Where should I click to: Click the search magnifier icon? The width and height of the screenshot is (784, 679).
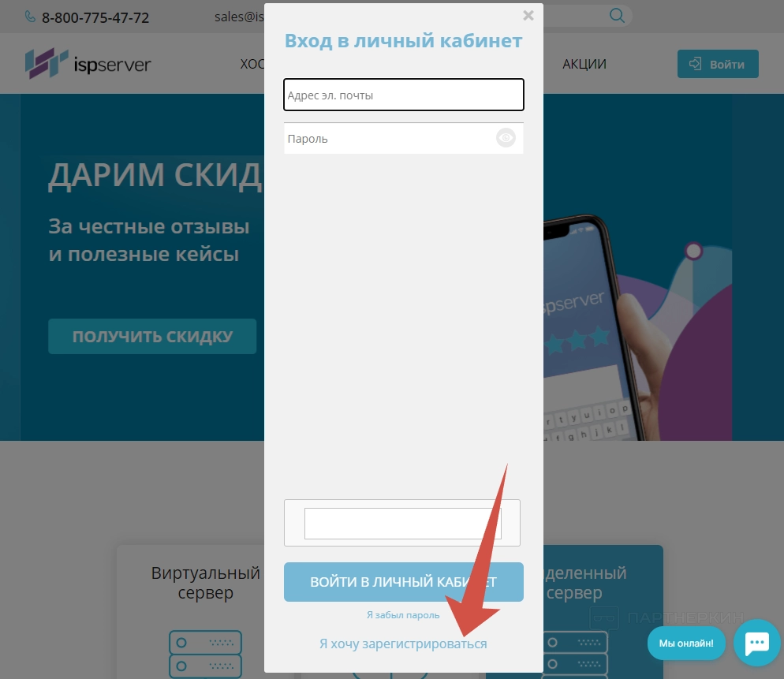point(617,16)
